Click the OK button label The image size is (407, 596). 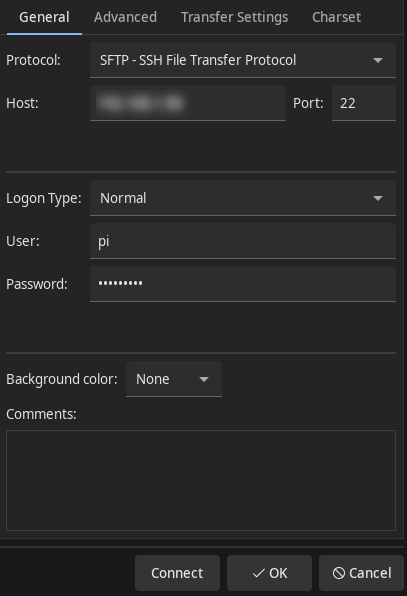(x=278, y=573)
